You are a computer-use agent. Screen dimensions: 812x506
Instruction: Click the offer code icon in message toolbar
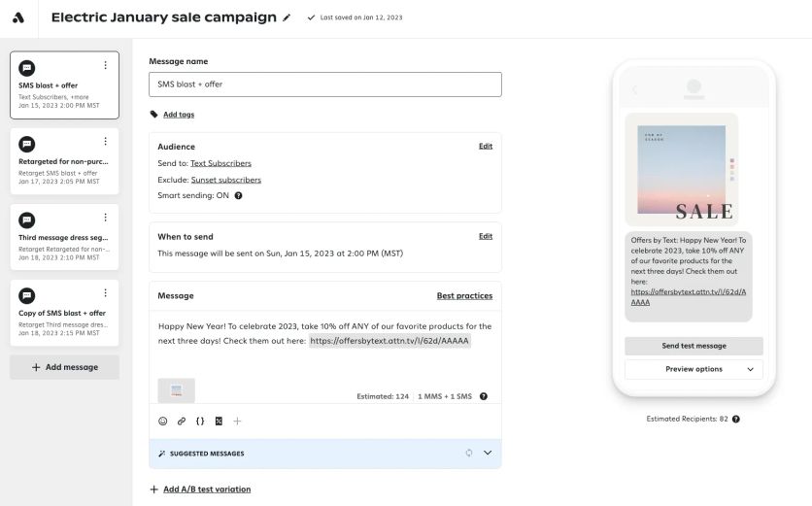point(219,422)
